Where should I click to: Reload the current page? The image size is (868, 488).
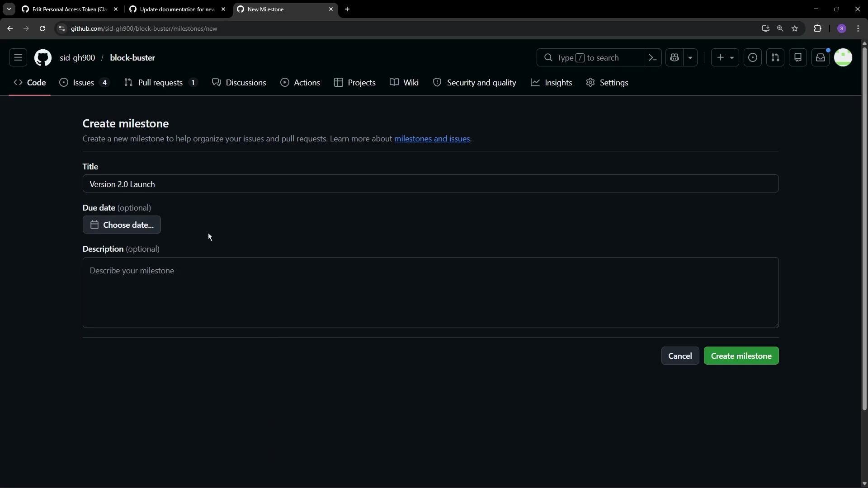[42, 28]
